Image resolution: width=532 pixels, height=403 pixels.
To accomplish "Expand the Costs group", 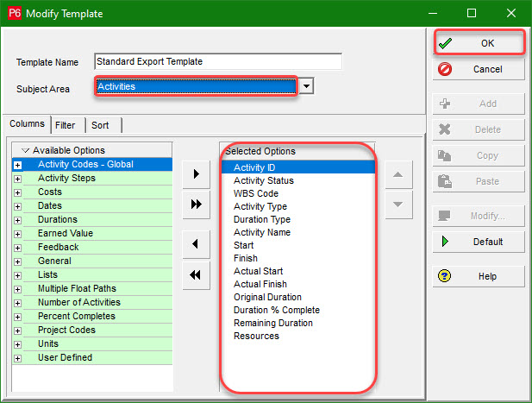I will point(17,192).
